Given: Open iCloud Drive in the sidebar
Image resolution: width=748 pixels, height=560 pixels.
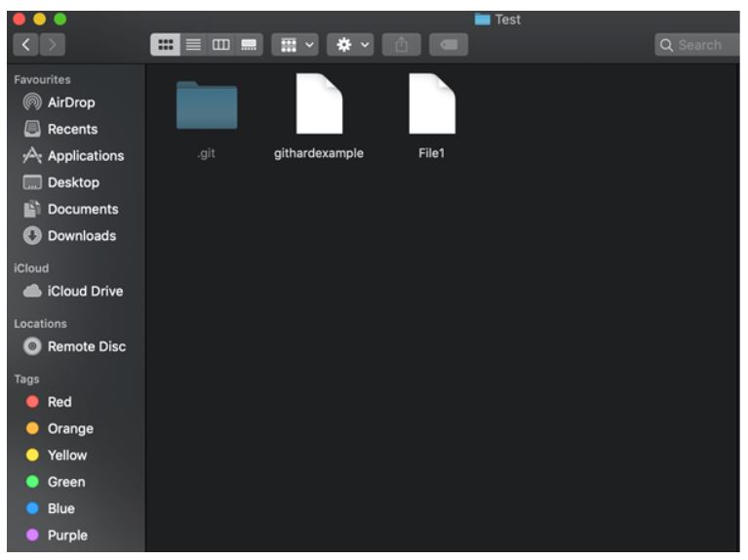Looking at the screenshot, I should pyautogui.click(x=73, y=291).
